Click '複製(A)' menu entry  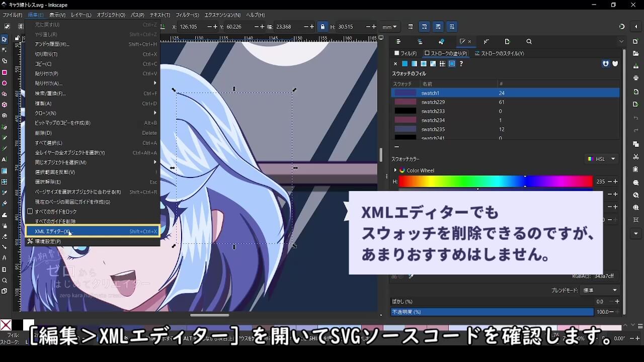click(93, 104)
